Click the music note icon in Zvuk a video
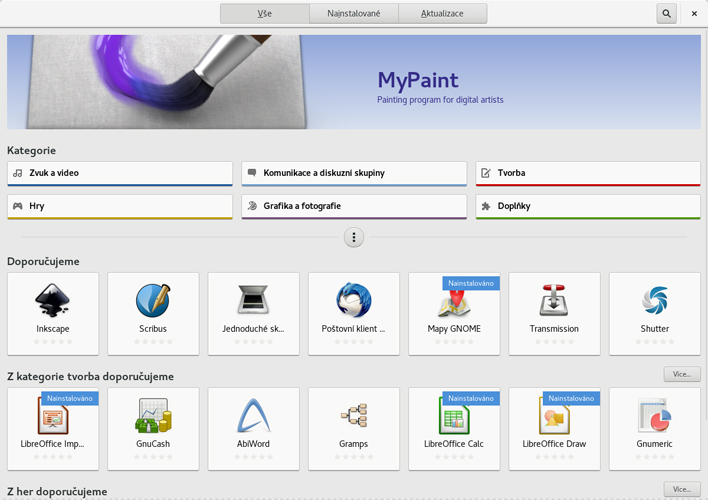The image size is (708, 500). 18,173
